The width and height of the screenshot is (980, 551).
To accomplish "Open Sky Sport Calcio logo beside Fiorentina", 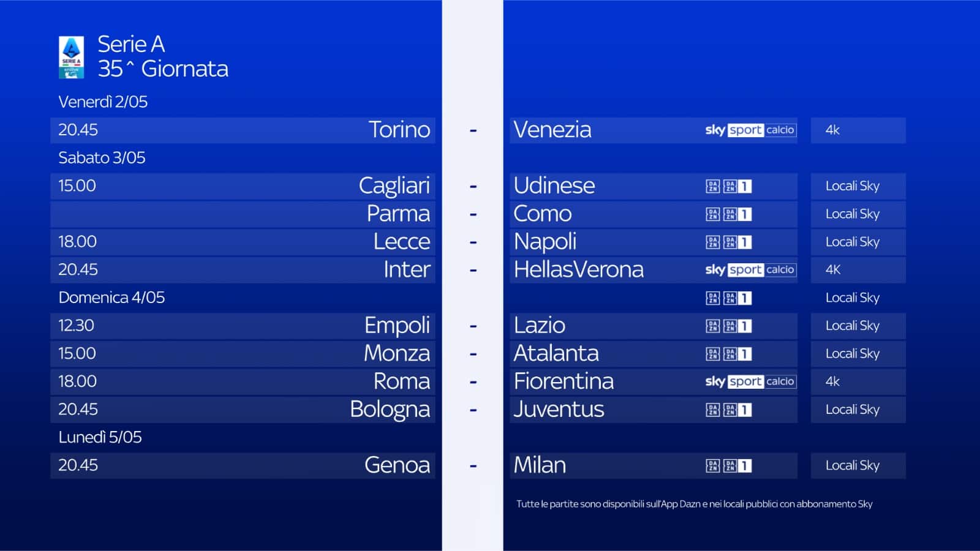I will tap(750, 381).
